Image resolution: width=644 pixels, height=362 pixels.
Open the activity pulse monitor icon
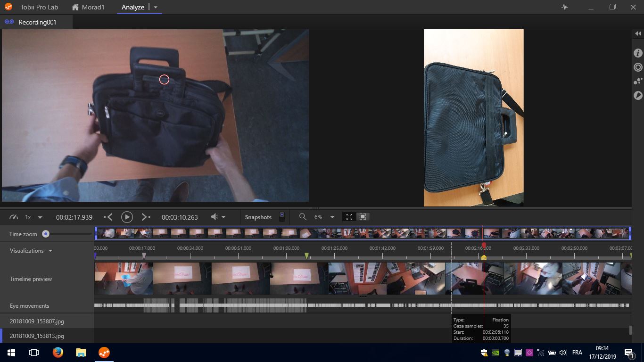point(565,7)
